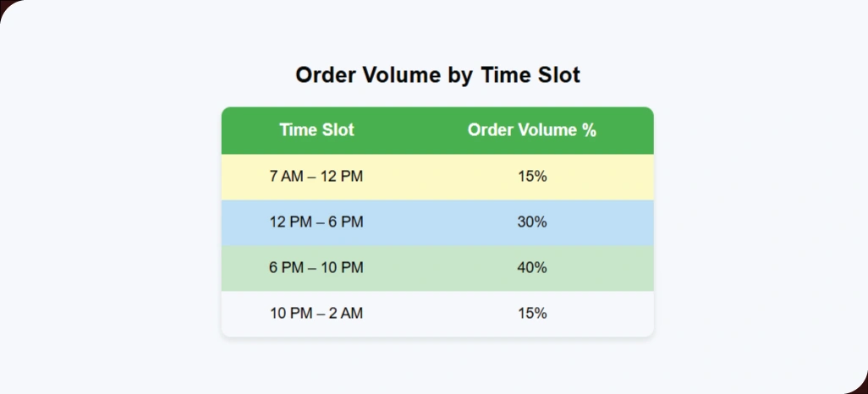Select the "Time Slot" column header
Viewport: 868px width, 394px height.
[x=316, y=130]
